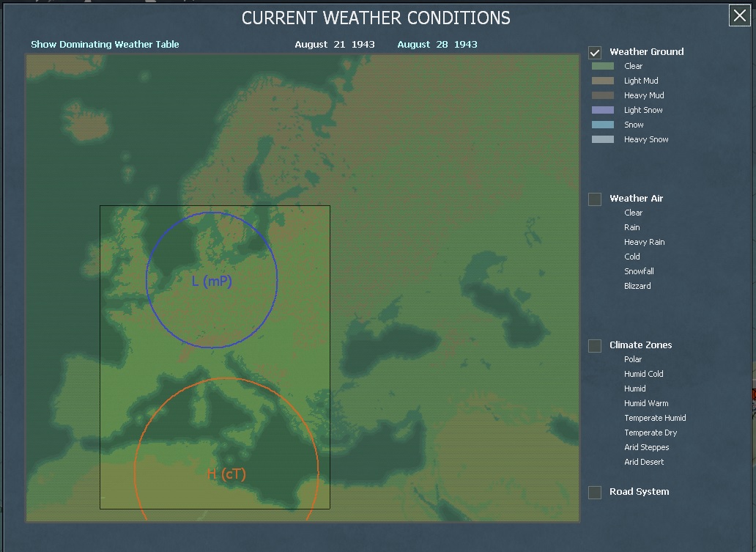Switch to the August 28 1943 forecast
Screen dimensions: 756x552
click(x=437, y=44)
